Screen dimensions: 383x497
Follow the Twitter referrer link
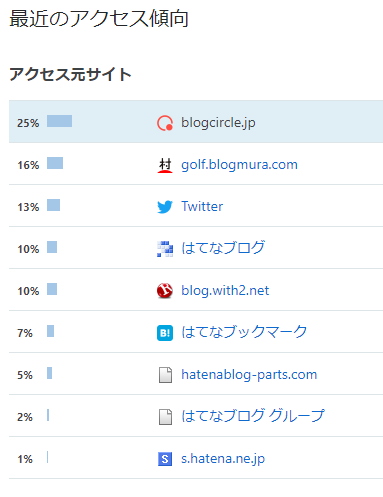click(202, 207)
